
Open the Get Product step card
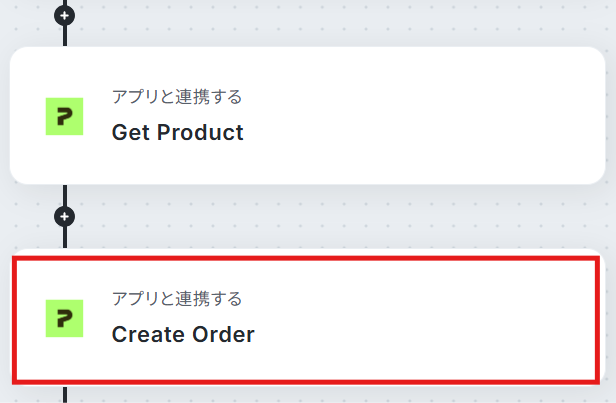coord(307,115)
